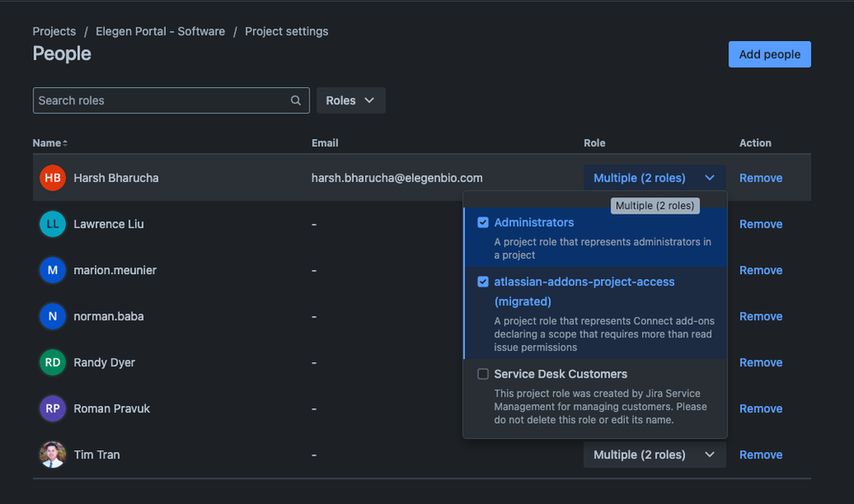Click marion.meunier's M avatar
The height and width of the screenshot is (504, 854).
(53, 270)
